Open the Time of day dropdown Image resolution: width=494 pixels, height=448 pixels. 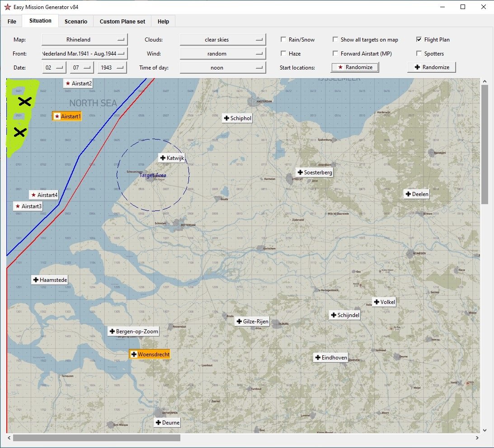(x=222, y=68)
